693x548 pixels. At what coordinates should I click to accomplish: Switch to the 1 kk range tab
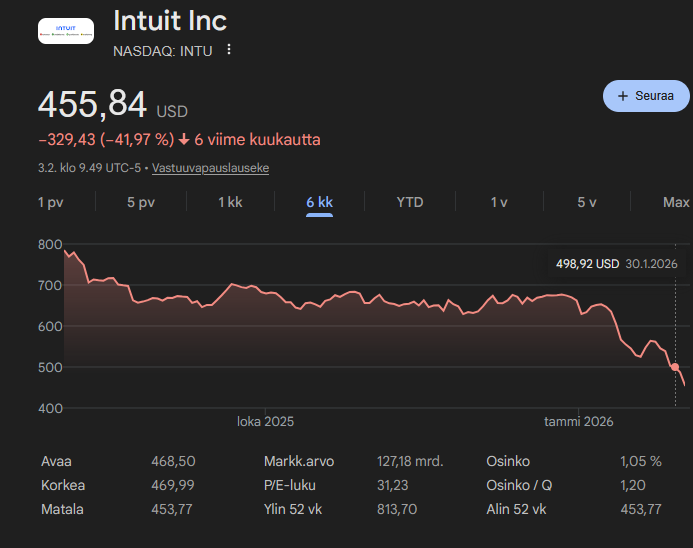[x=230, y=202]
